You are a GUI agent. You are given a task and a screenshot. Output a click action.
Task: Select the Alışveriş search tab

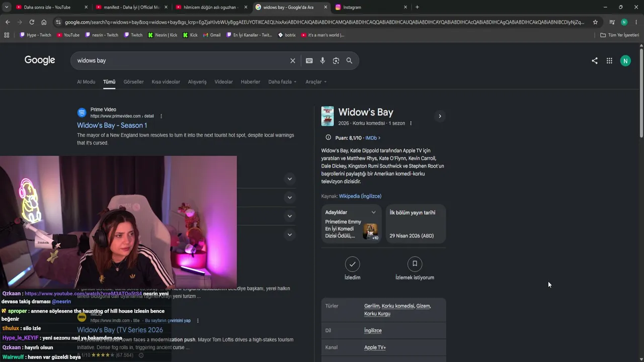197,82
